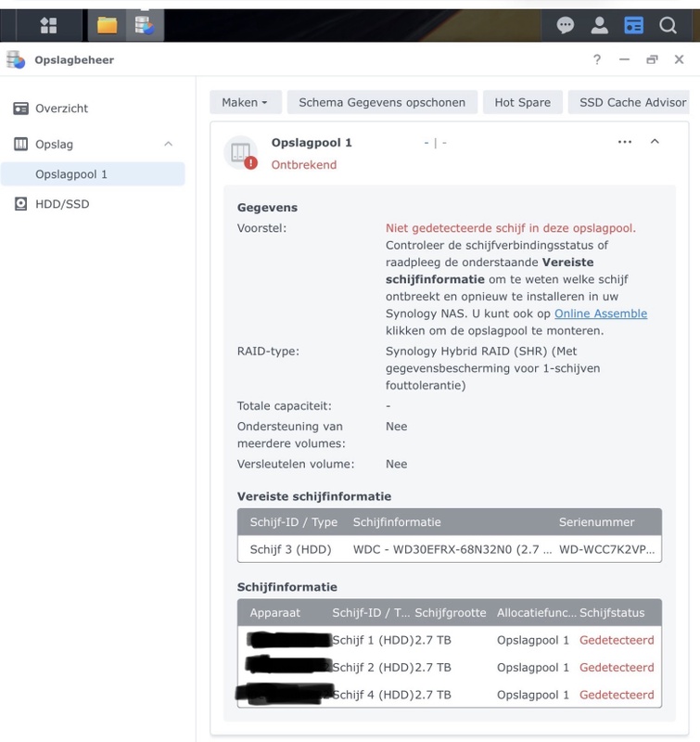Viewport: 700px width, 742px height.
Task: Open the notifications chat bubble icon
Action: tap(566, 25)
